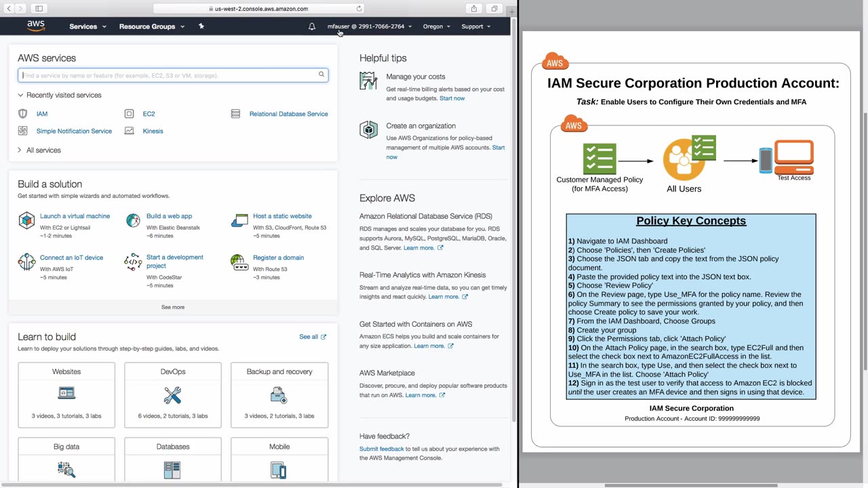Screen dimensions: 868x488
Task: Click the Host a static website icon
Action: click(239, 220)
